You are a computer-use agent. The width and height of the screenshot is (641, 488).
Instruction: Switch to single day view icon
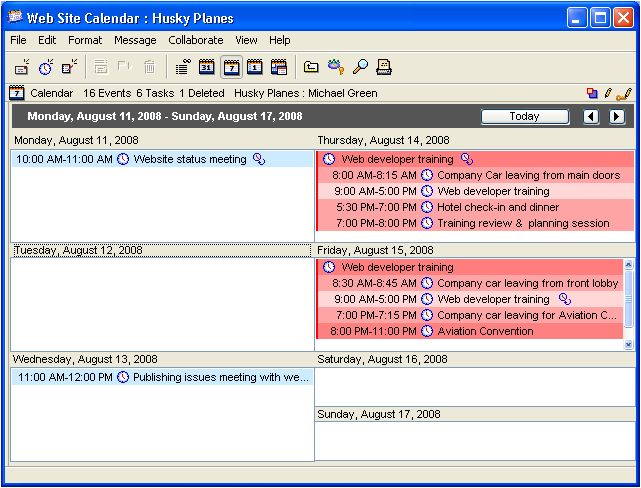pos(255,67)
